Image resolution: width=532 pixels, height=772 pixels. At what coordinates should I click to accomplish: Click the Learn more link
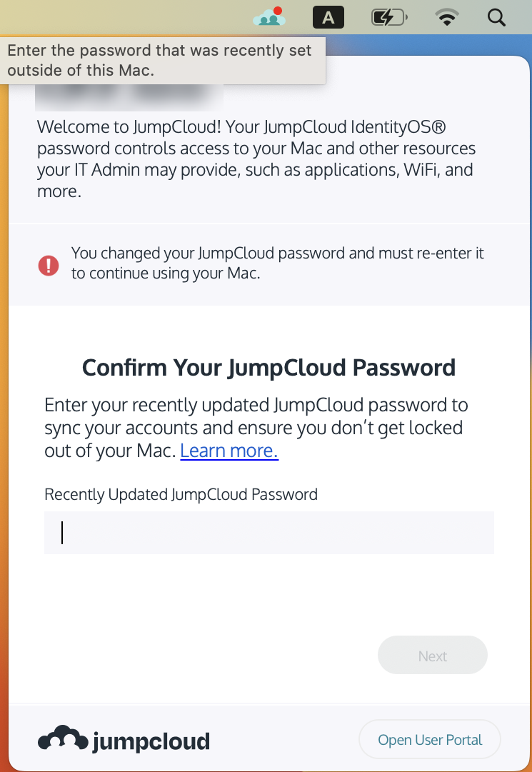[x=229, y=451]
